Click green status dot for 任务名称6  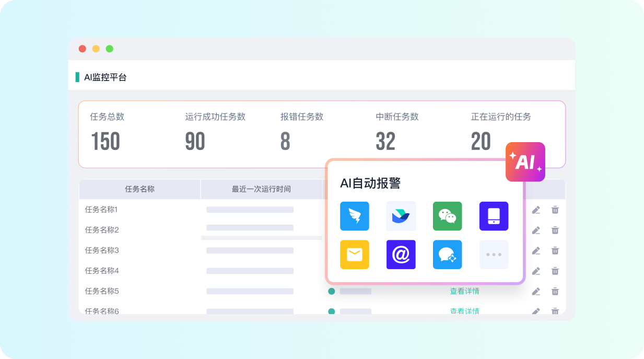pos(331,311)
